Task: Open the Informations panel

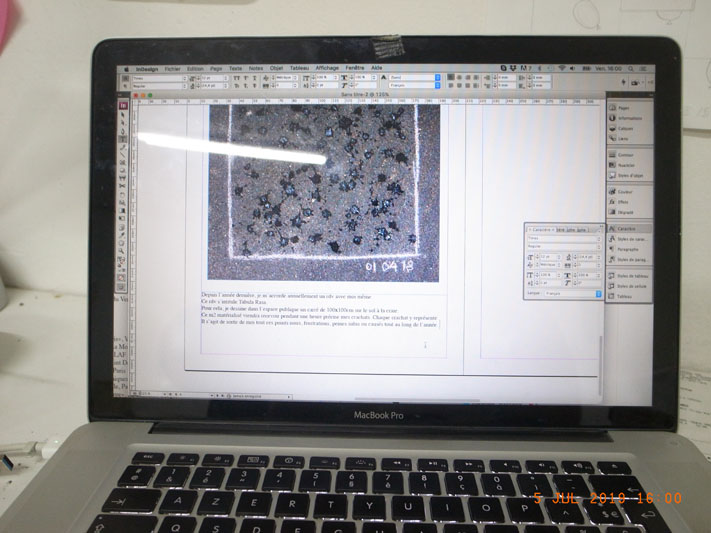Action: pos(629,118)
